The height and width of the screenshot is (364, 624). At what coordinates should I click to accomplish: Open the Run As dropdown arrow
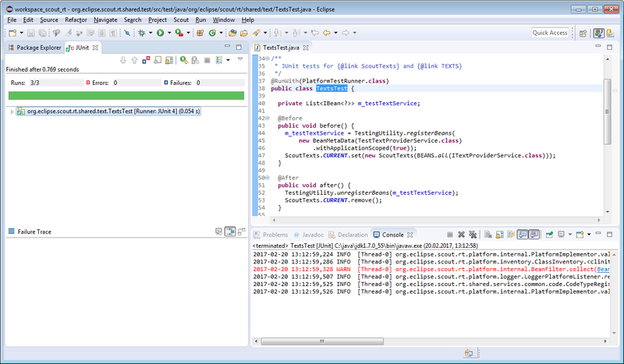pyautogui.click(x=169, y=33)
